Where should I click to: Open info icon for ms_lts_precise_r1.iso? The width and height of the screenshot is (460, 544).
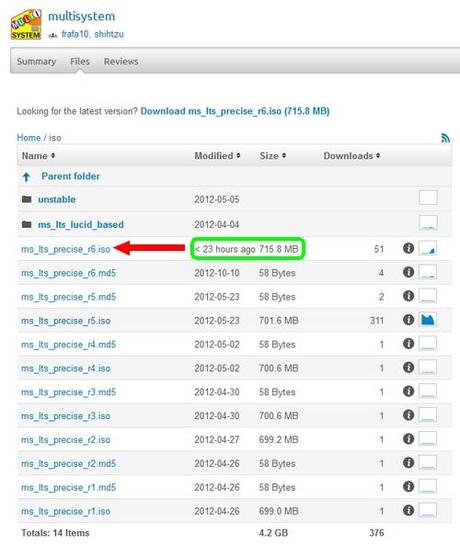coord(408,510)
